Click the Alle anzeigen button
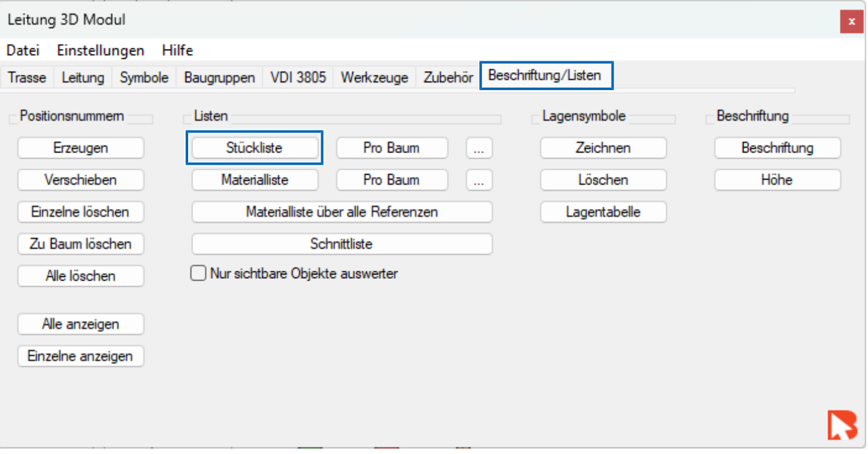868x454 pixels. (81, 324)
